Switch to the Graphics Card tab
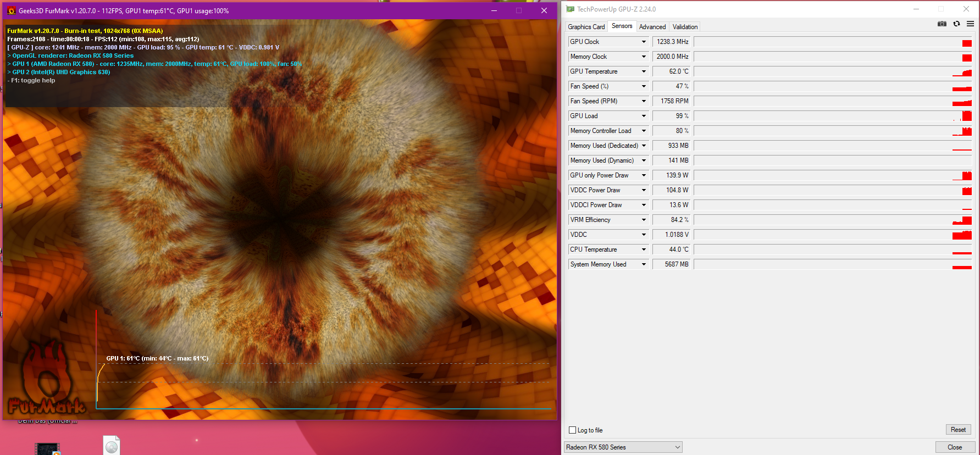The height and width of the screenshot is (455, 980). click(586, 26)
